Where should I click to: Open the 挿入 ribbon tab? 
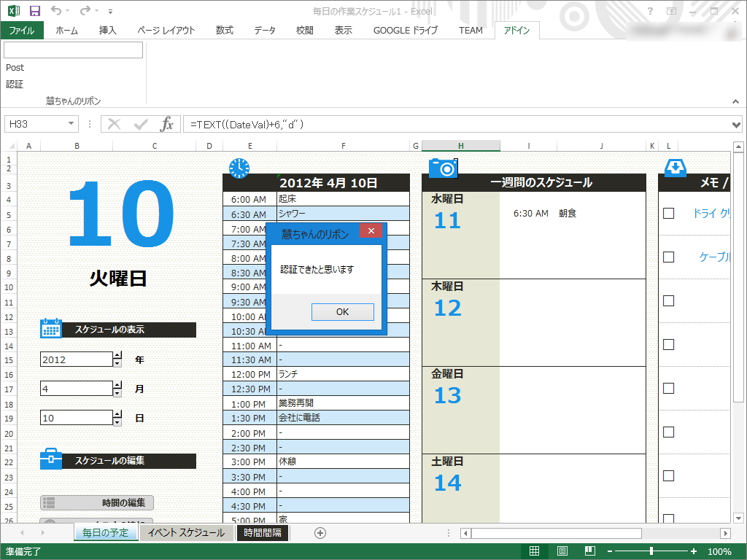tap(108, 31)
